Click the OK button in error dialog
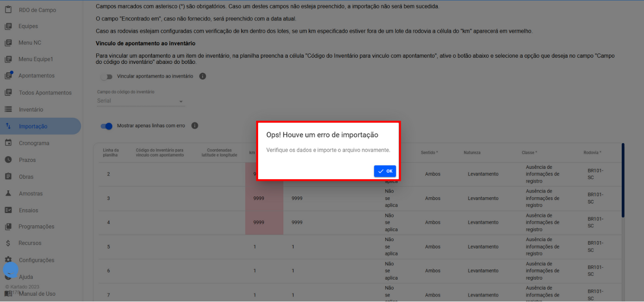The width and height of the screenshot is (644, 302). click(385, 171)
